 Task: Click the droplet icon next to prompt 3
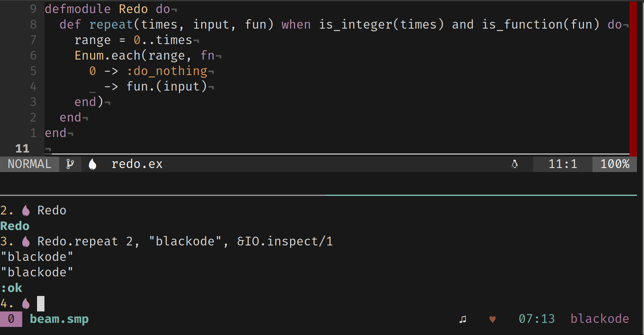coord(26,241)
